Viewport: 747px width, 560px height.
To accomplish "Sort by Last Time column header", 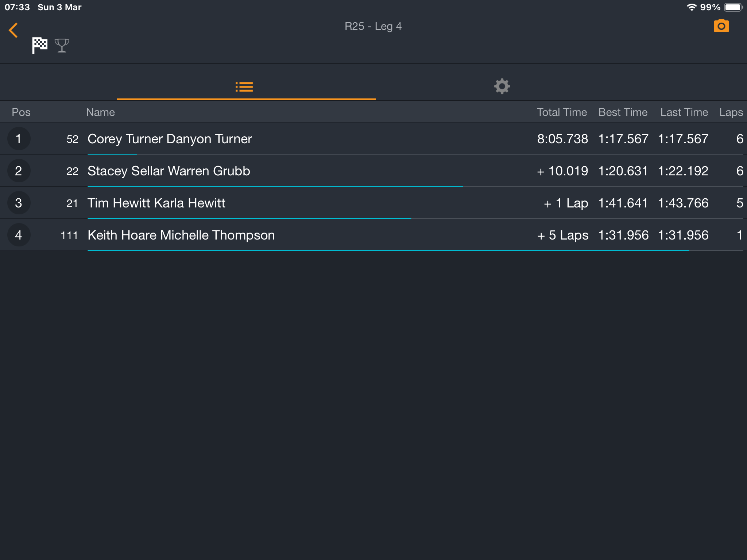I will (x=684, y=112).
